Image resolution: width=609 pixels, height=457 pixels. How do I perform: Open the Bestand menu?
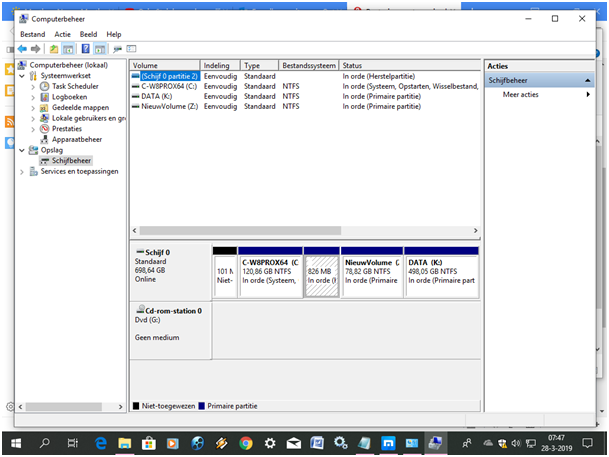[x=33, y=34]
